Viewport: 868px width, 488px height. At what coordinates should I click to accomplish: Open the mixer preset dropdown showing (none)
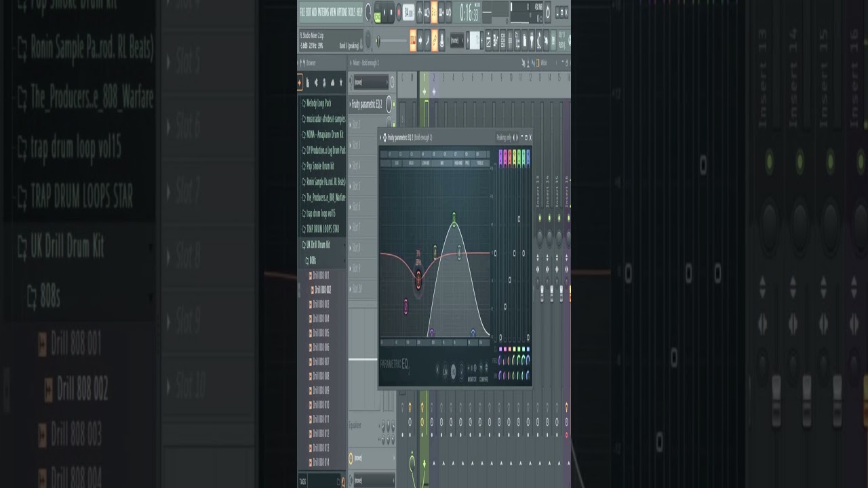370,82
